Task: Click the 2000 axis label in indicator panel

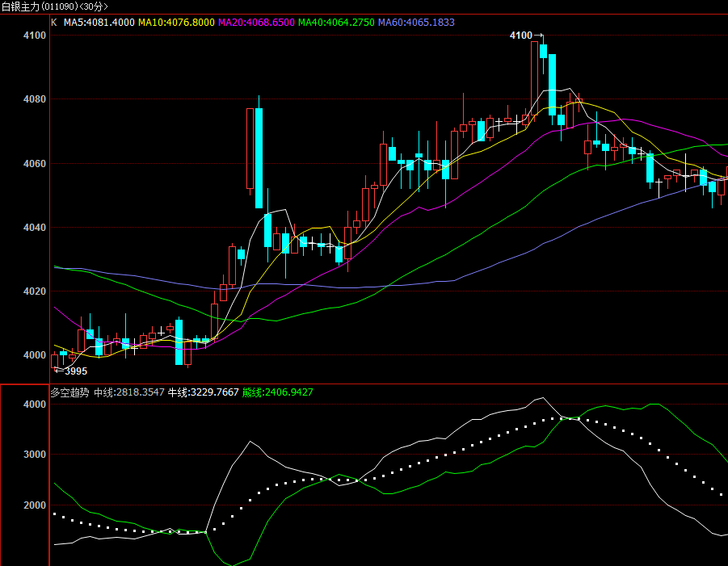Action: click(35, 505)
